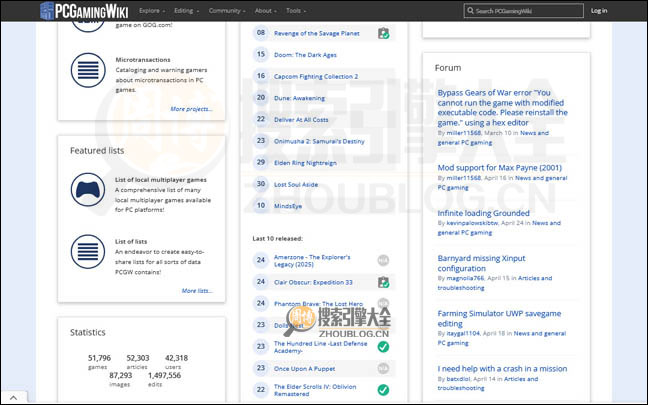Open the Bypass Gears of War error thread
Viewport: 648px width, 405px height.
point(503,107)
